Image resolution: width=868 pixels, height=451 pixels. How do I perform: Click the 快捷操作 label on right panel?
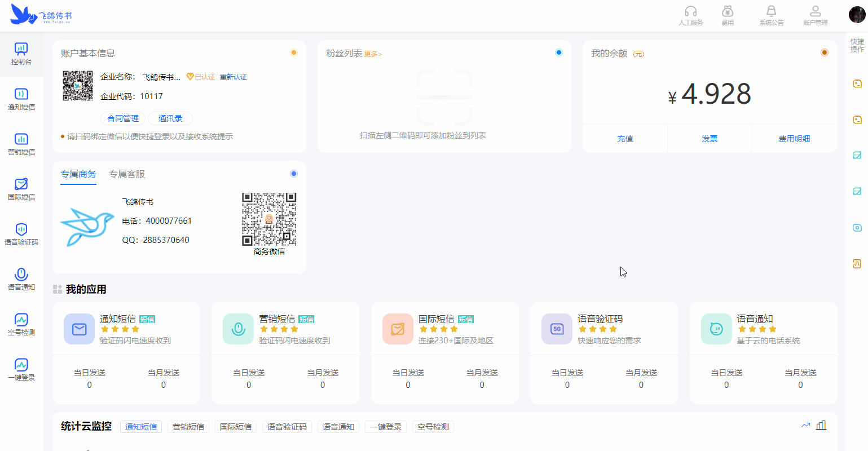857,46
